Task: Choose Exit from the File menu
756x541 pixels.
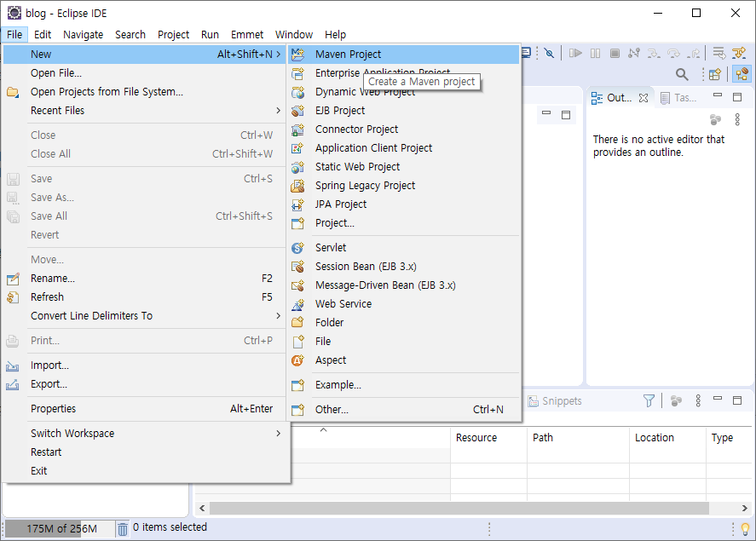Action: 145,470
